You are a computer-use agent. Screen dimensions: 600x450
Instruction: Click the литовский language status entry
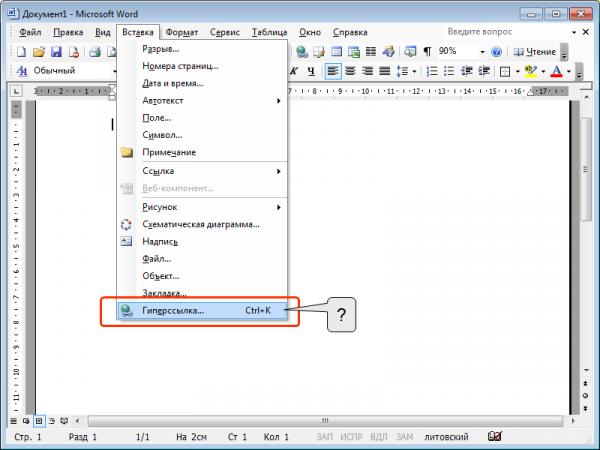pos(446,437)
